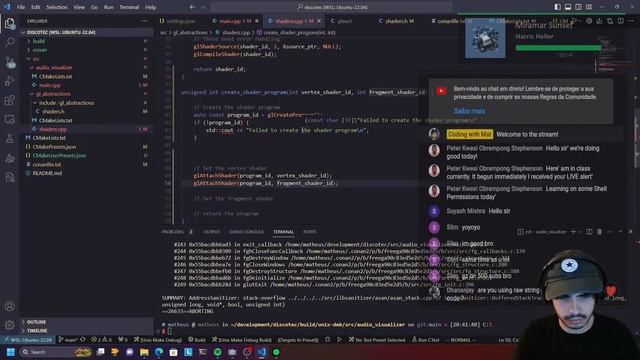Open the File menu
Image resolution: width=640 pixels, height=360 pixels.
pos(21,7)
